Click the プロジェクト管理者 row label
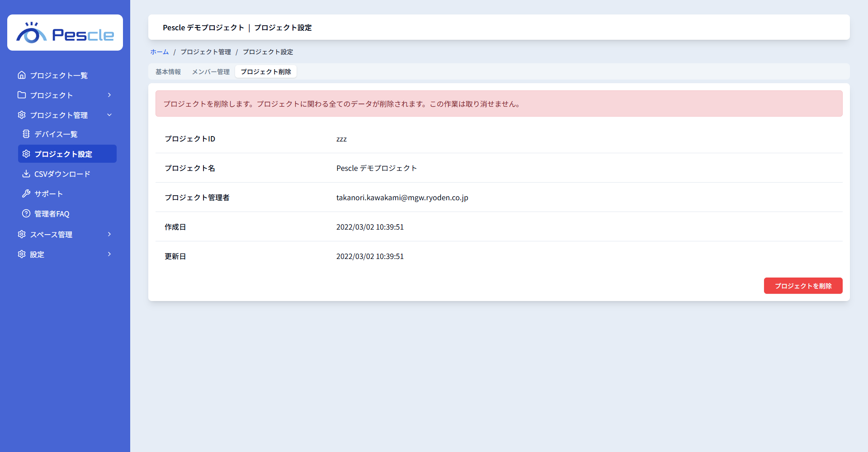This screenshot has width=868, height=452. pos(197,198)
